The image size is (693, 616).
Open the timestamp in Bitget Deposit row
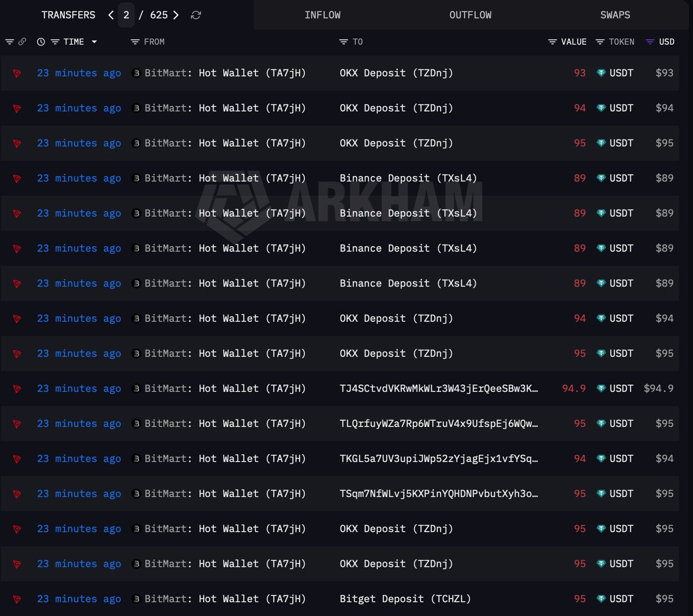coord(79,599)
